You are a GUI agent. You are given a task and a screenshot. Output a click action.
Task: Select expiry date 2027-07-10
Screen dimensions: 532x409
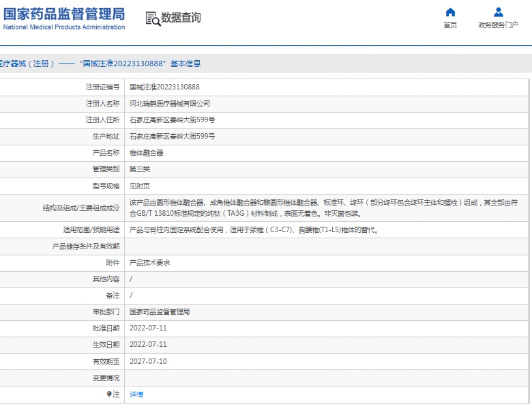tap(148, 361)
